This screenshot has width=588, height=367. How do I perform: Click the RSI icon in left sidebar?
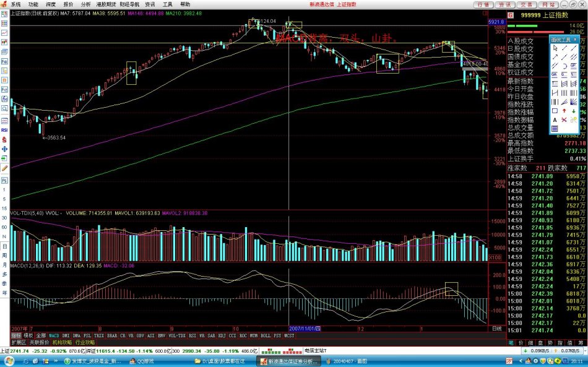pos(4,130)
